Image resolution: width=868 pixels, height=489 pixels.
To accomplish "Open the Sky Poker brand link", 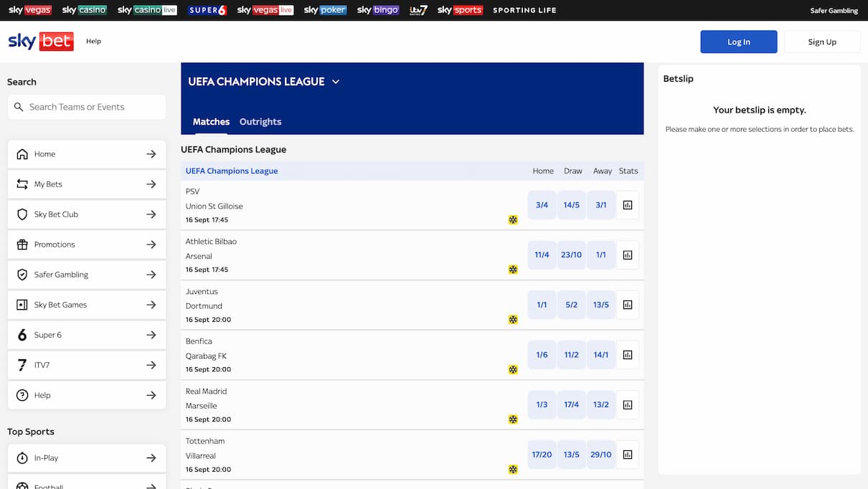I will tap(325, 10).
